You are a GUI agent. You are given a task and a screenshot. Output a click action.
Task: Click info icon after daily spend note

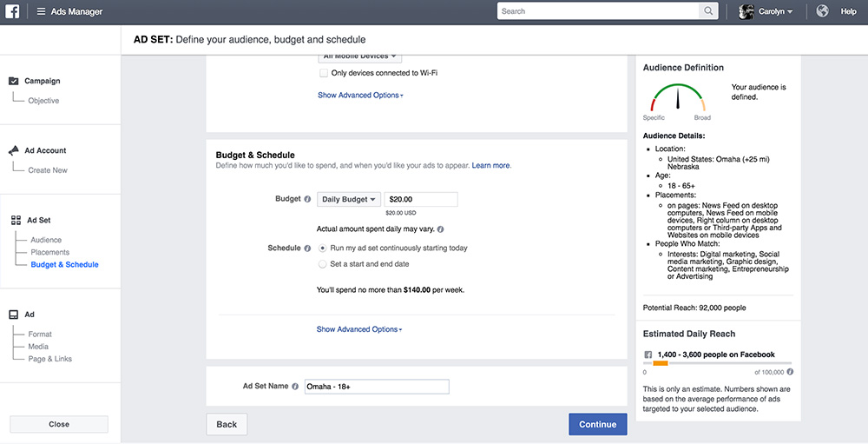tap(441, 229)
